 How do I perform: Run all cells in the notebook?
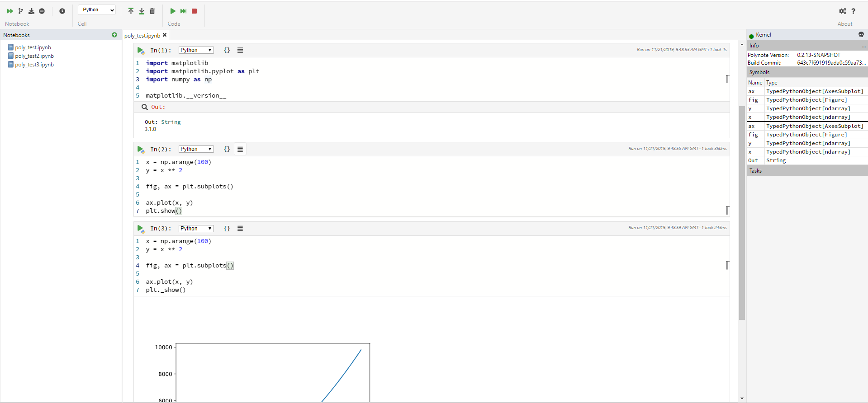pyautogui.click(x=9, y=11)
